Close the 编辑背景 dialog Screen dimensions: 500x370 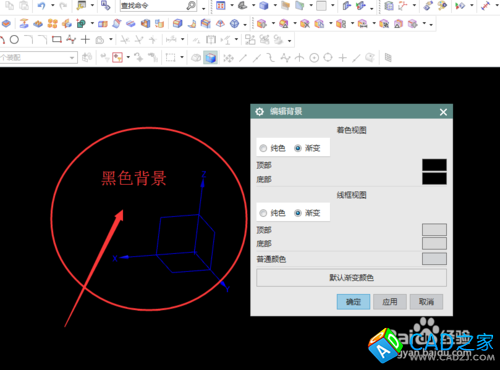click(x=443, y=112)
